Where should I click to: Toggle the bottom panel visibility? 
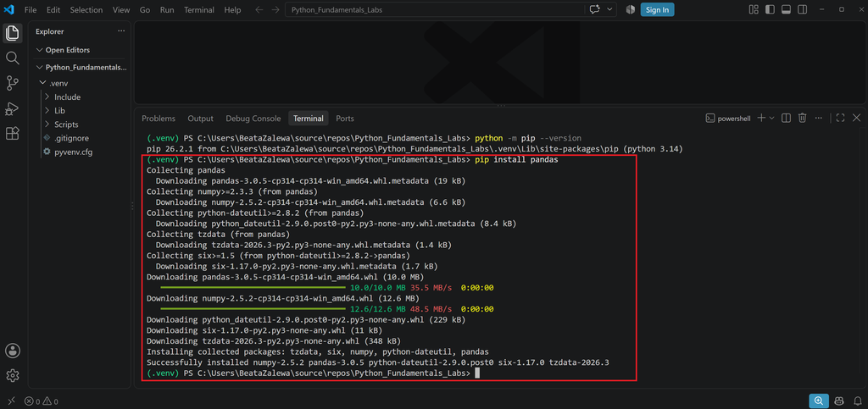point(786,9)
